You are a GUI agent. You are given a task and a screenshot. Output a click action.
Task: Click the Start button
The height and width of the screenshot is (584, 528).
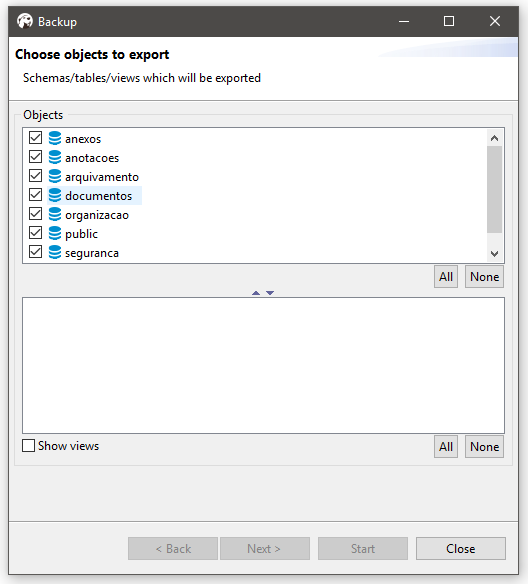(x=363, y=549)
